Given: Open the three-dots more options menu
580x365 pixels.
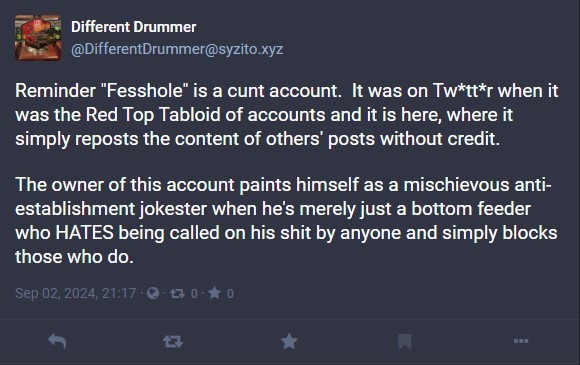Looking at the screenshot, I should (x=521, y=341).
